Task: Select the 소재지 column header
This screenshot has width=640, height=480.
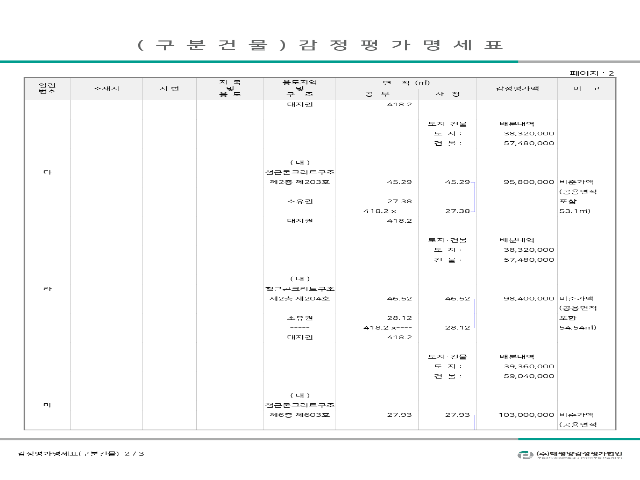Action: point(106,90)
